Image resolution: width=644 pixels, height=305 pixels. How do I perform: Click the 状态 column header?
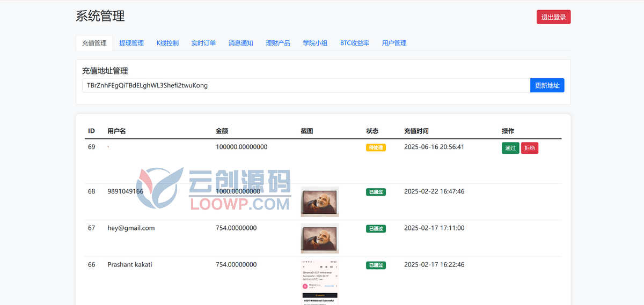(x=372, y=131)
